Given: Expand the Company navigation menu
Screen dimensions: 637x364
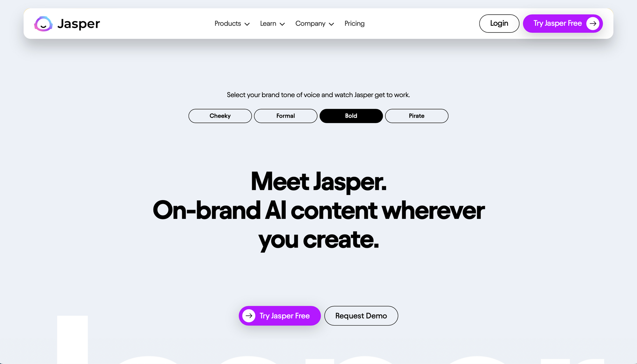Looking at the screenshot, I should (314, 24).
